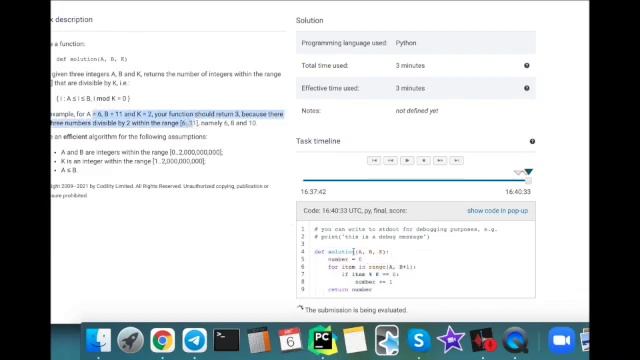Image resolution: width=640 pixels, height=360 pixels.
Task: Open Finder from the dock
Action: tap(98, 340)
